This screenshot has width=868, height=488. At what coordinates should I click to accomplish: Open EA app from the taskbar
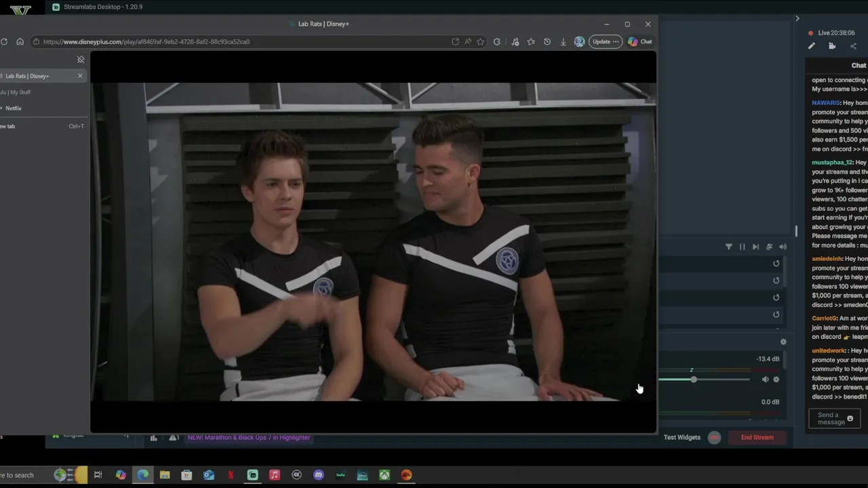(406, 475)
